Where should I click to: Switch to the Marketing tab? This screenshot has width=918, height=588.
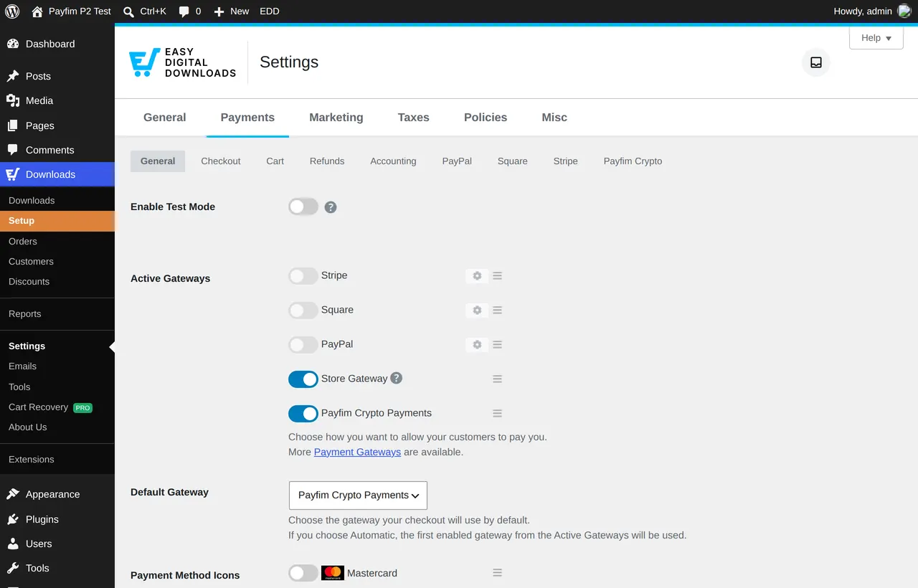(x=336, y=118)
